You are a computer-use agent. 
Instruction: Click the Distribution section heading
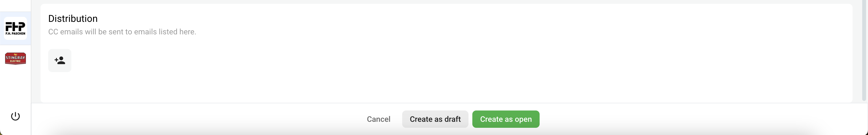pos(73,18)
